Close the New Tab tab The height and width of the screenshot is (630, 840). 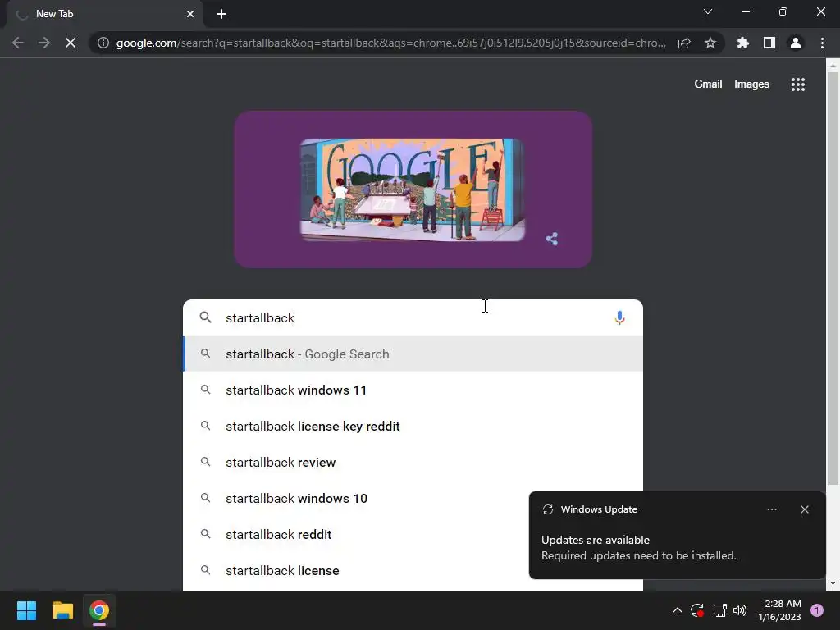click(190, 14)
